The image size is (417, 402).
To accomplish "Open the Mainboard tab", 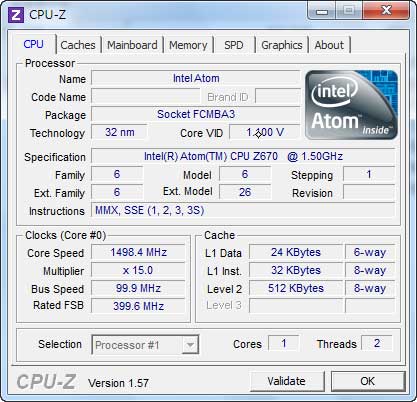I will pyautogui.click(x=132, y=45).
